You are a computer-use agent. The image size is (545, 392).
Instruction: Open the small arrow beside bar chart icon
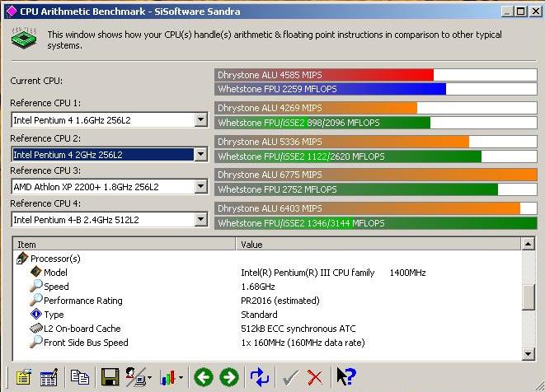pyautogui.click(x=181, y=377)
